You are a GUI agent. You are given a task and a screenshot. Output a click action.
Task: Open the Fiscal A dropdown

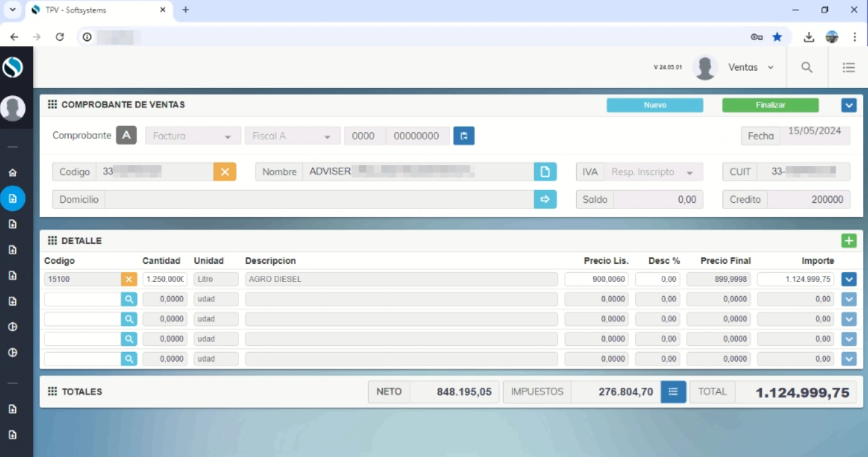(292, 136)
